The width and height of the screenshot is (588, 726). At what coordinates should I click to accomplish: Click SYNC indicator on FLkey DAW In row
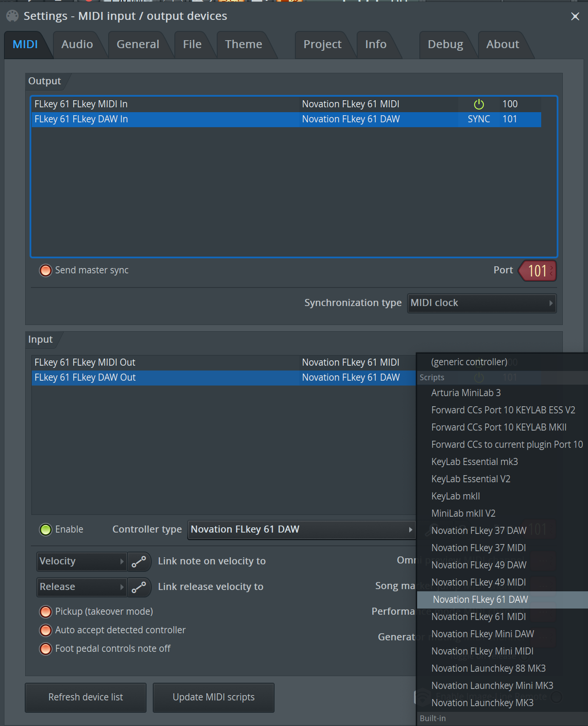coord(479,119)
